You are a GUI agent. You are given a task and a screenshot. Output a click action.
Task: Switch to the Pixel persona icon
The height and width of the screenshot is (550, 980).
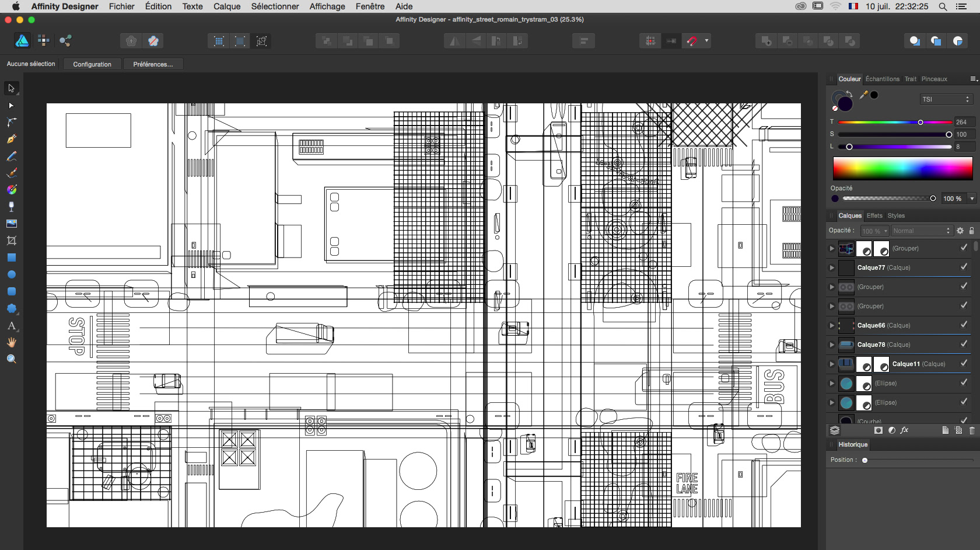44,40
